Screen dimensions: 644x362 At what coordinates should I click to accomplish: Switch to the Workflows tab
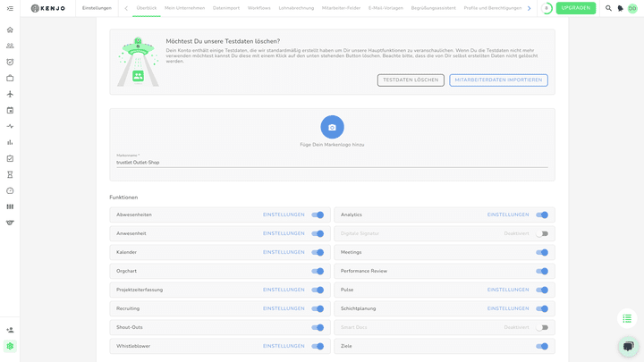coord(258,8)
